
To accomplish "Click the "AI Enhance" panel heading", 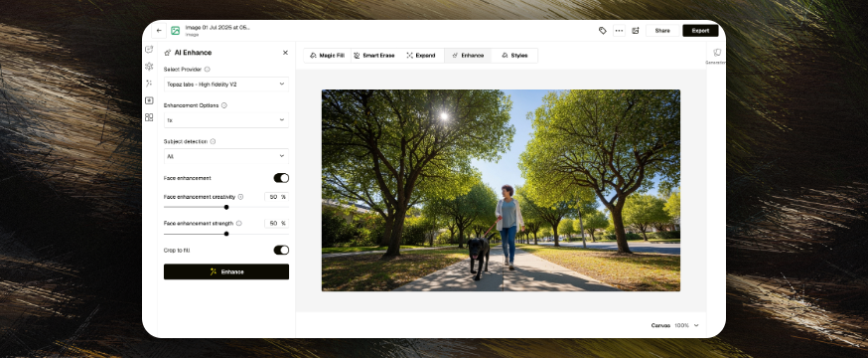I will tap(193, 53).
